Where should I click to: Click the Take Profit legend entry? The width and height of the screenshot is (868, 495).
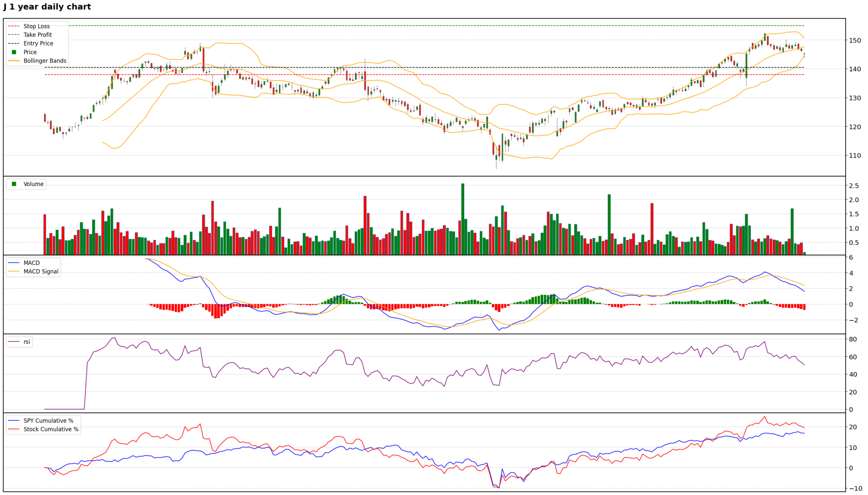point(38,35)
